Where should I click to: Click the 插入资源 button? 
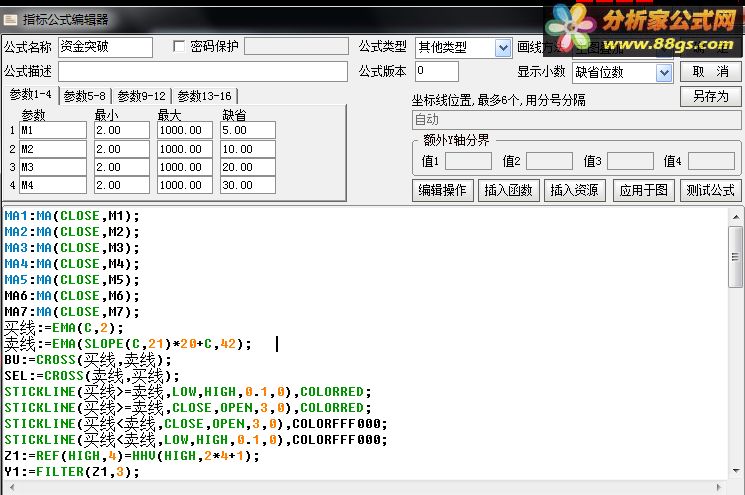point(574,190)
